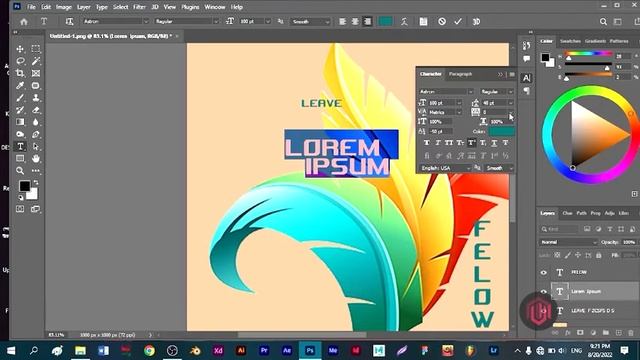The width and height of the screenshot is (640, 360).
Task: Select the Frame tool
Action: [36, 73]
